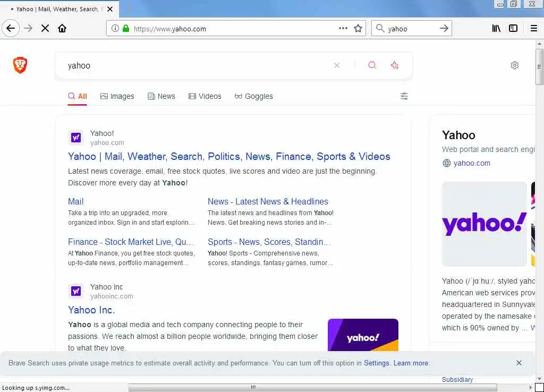Screen dimensions: 544x392
Task: Click the sparkle AI answer icon
Action: tap(395, 65)
